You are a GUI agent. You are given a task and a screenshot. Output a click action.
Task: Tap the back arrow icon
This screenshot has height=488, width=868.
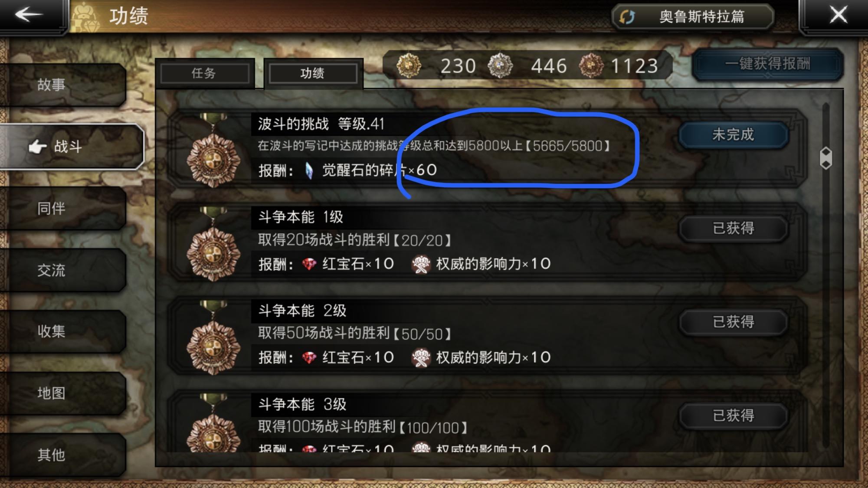pos(29,14)
